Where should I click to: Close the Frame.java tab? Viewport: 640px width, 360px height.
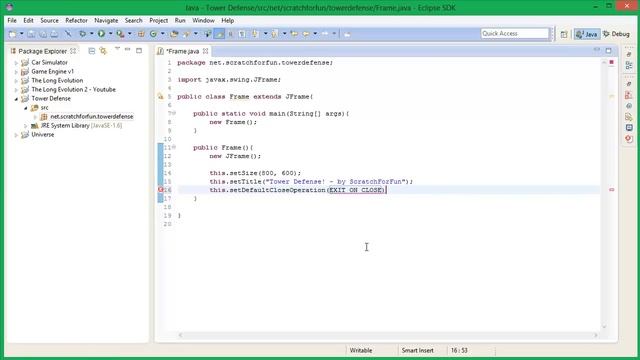pos(206,51)
